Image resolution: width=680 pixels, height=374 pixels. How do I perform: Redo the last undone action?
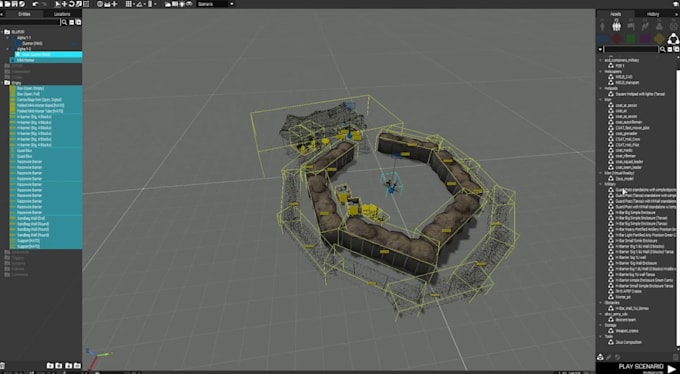click(44, 4)
